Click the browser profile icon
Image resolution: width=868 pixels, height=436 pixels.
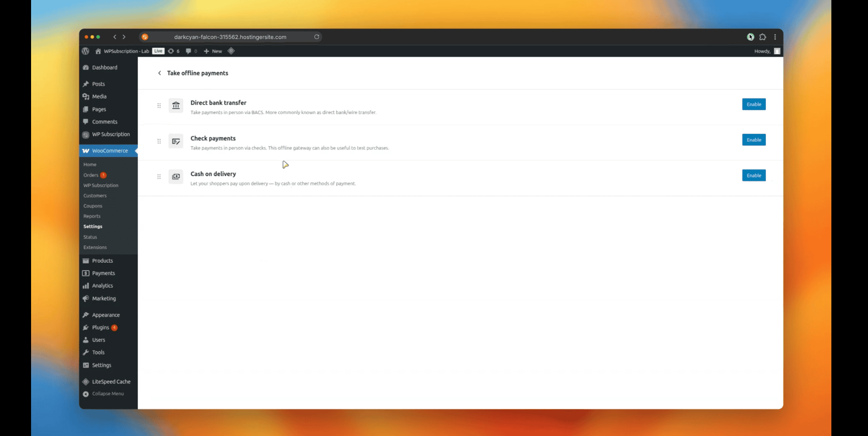[x=750, y=37]
